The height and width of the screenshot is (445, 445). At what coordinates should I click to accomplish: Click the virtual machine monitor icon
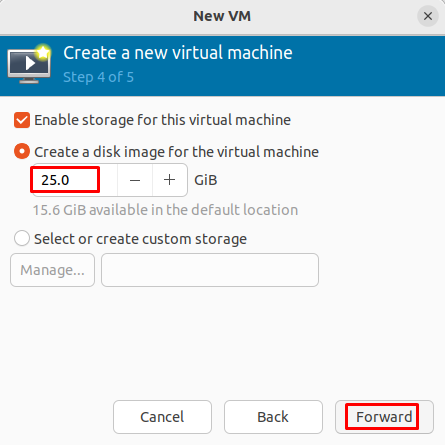coord(29,64)
